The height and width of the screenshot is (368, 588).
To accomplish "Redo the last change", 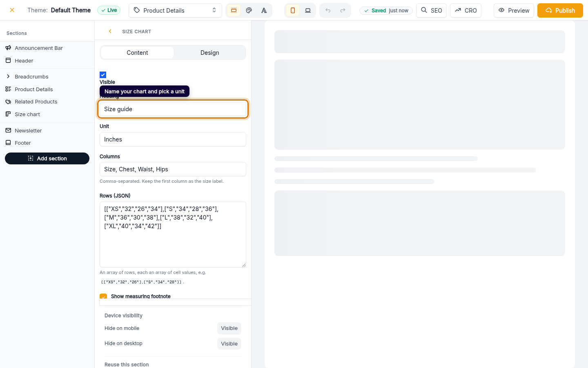I will point(343,10).
